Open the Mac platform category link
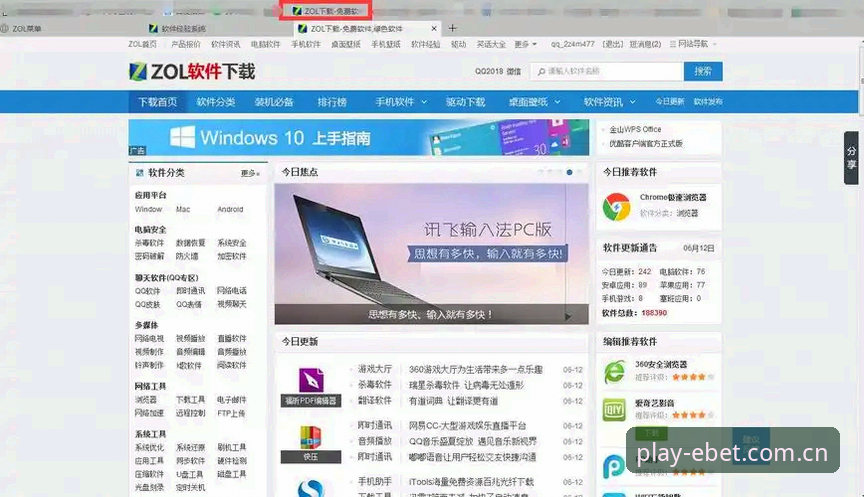Image resolution: width=864 pixels, height=497 pixels. tap(183, 209)
